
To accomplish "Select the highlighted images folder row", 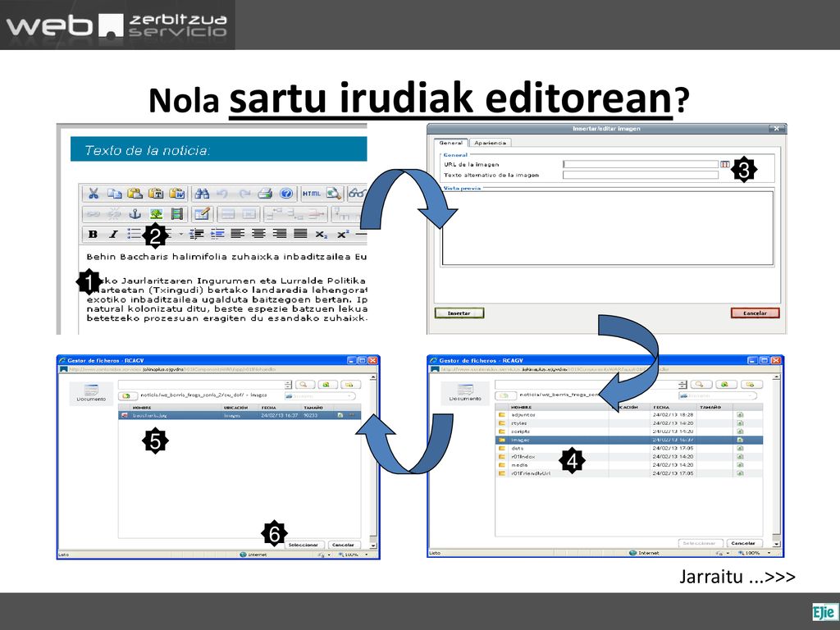I will [x=629, y=440].
